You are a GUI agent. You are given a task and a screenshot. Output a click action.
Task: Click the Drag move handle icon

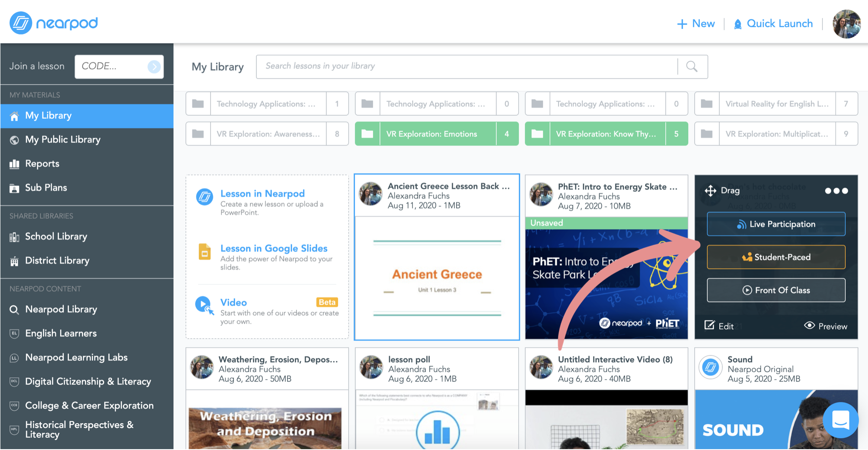711,190
